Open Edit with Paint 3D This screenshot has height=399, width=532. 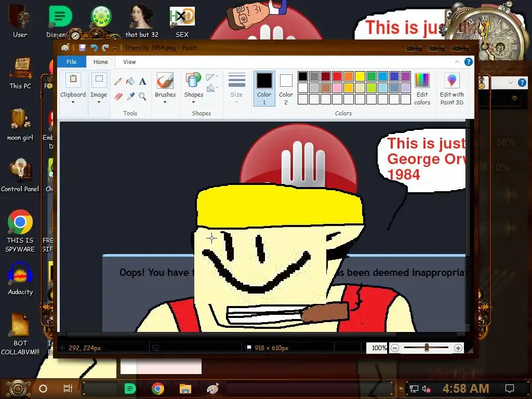[x=452, y=89]
